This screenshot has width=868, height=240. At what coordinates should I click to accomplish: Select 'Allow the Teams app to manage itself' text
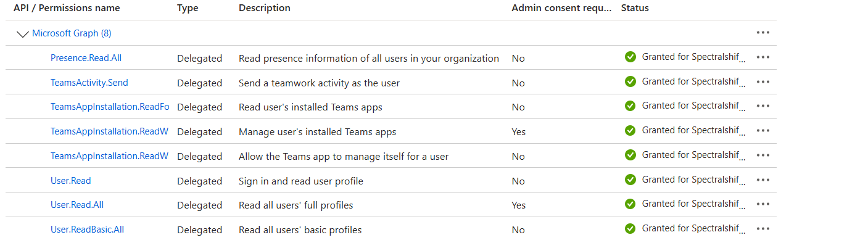click(x=344, y=156)
